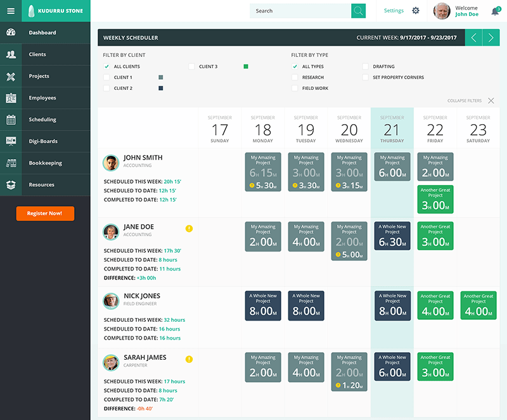507x420 pixels.
Task: Click Jane Doe's avatar photo
Action: (111, 232)
